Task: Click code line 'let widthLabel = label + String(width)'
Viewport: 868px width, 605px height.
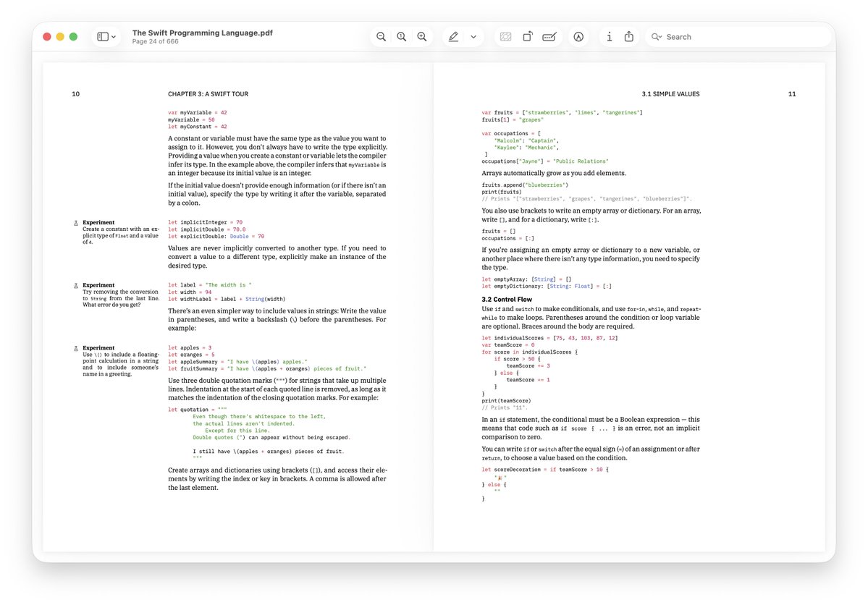Action: (x=227, y=299)
